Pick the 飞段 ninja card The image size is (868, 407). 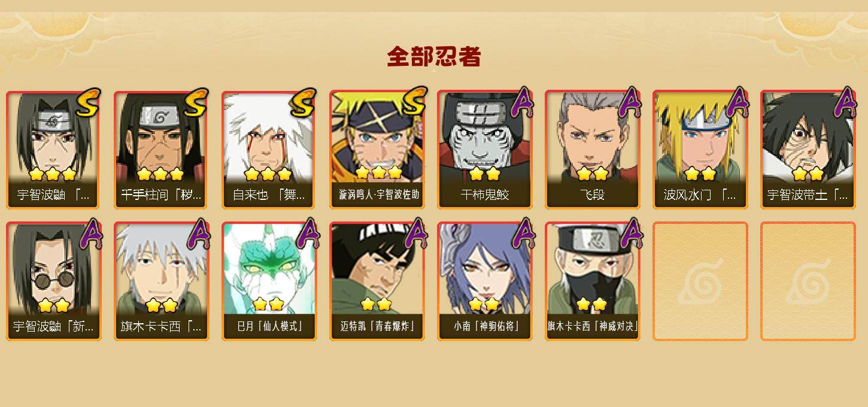coord(593,150)
